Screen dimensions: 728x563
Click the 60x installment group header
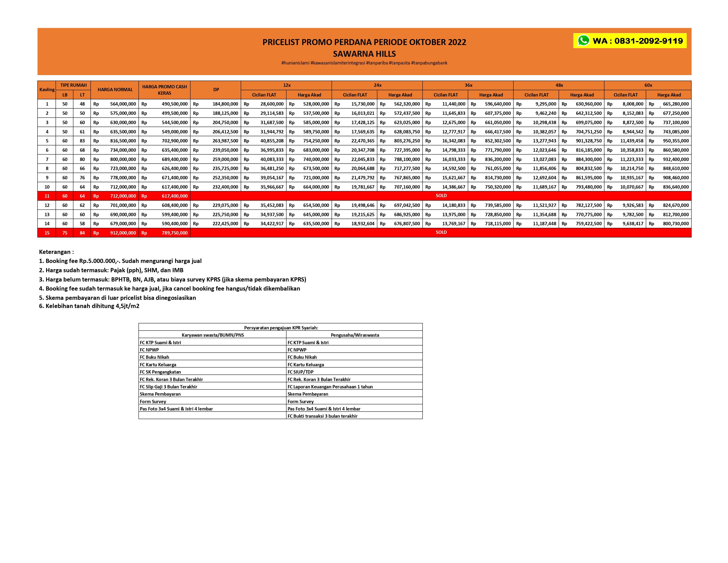pos(648,85)
